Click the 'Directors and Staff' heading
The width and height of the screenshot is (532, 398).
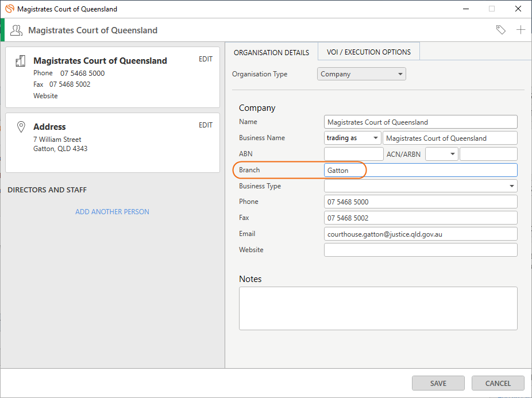(x=47, y=190)
